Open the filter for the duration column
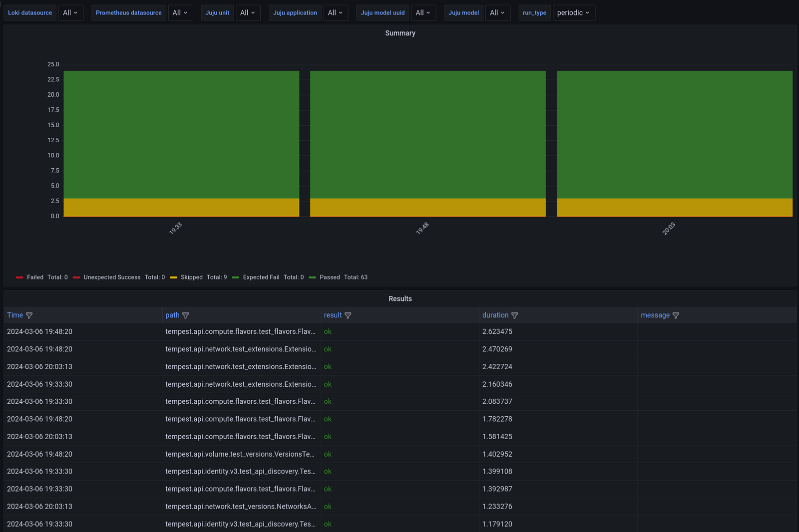Image resolution: width=799 pixels, height=532 pixels. [x=514, y=315]
